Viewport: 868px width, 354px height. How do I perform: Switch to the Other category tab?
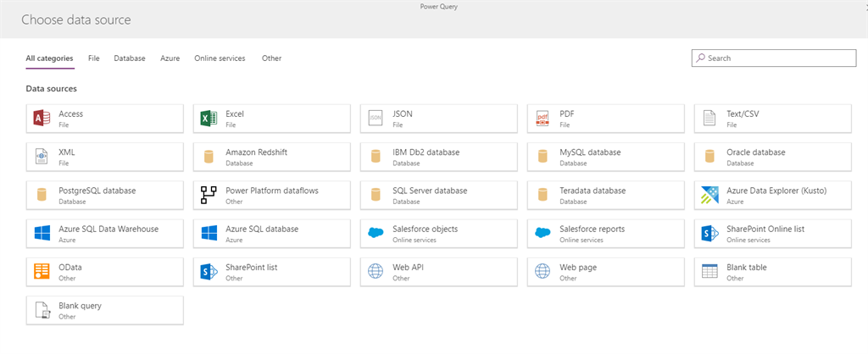pos(272,58)
